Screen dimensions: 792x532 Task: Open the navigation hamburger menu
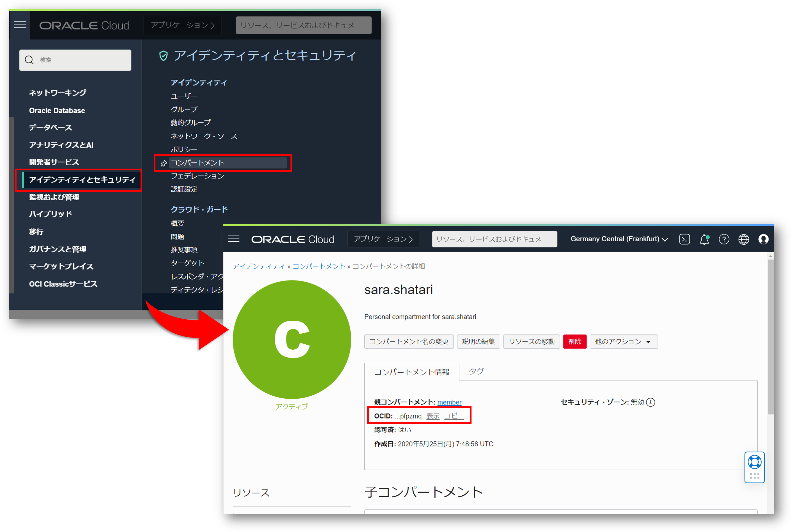pyautogui.click(x=233, y=239)
